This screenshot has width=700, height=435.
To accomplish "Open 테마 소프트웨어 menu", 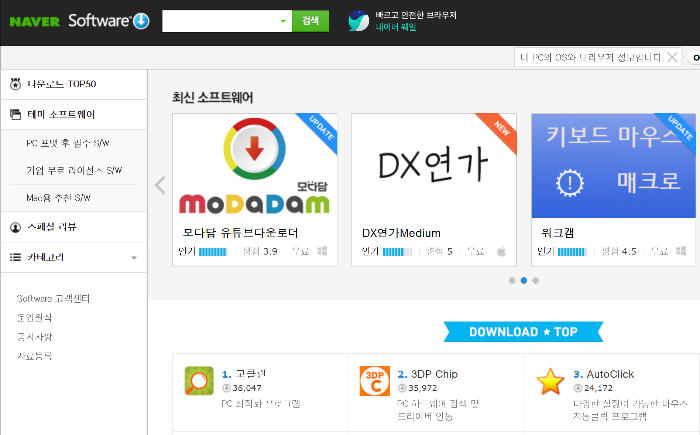I will point(61,114).
